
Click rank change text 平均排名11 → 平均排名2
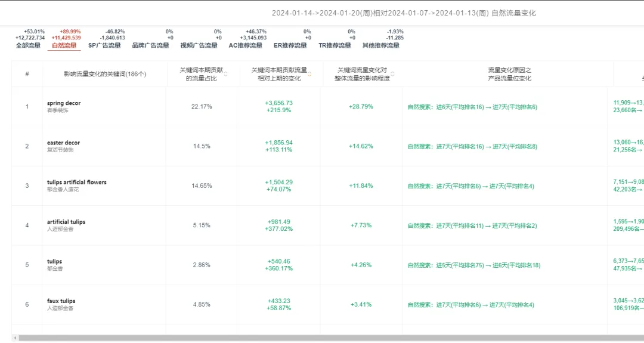pyautogui.click(x=472, y=225)
